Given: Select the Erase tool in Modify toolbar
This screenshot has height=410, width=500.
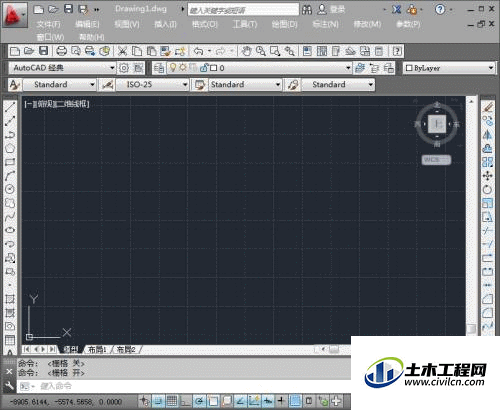Looking at the screenshot, I should coord(488,107).
